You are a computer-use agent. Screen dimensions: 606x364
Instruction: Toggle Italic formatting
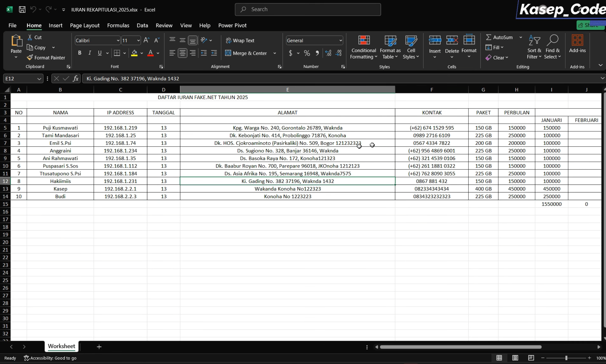(x=90, y=53)
